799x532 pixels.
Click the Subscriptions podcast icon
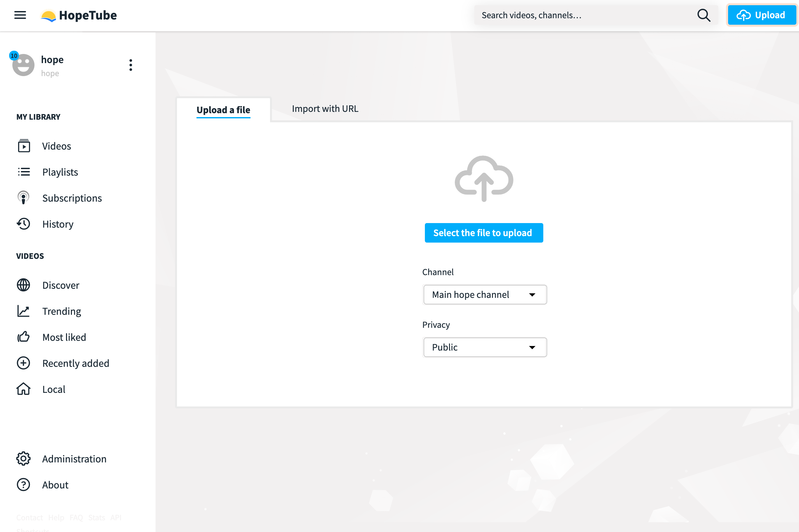23,198
